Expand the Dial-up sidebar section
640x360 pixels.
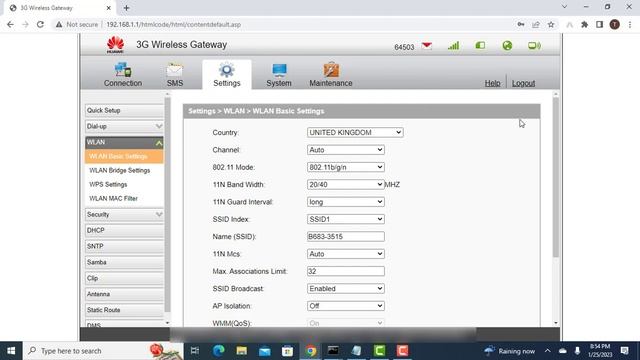(124, 127)
